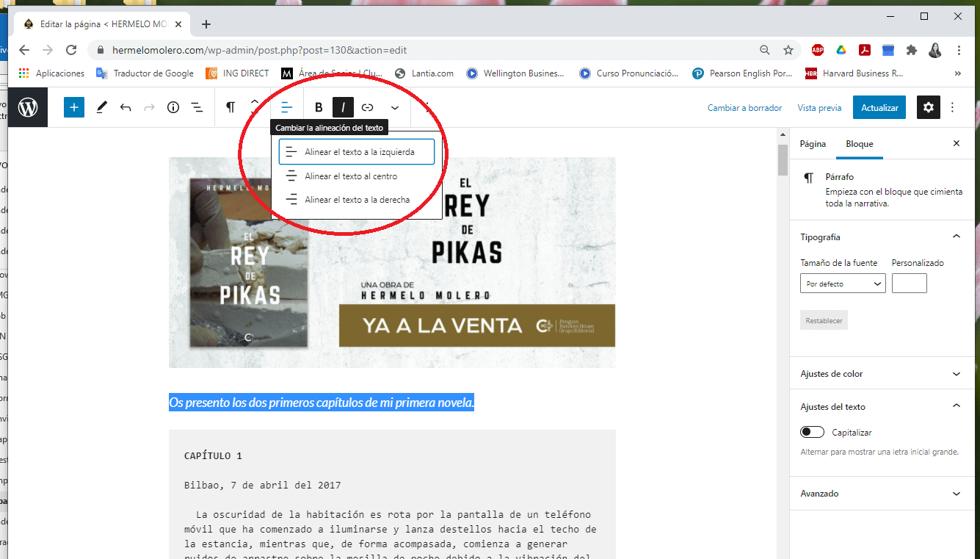Click the editor vertical scrollbar thumb
This screenshot has height=559, width=980.
click(x=783, y=159)
